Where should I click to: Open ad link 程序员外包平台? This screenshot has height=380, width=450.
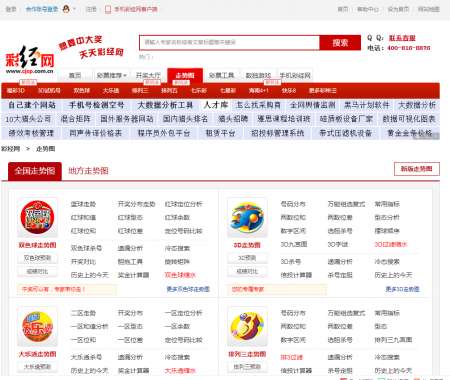pyautogui.click(x=164, y=133)
